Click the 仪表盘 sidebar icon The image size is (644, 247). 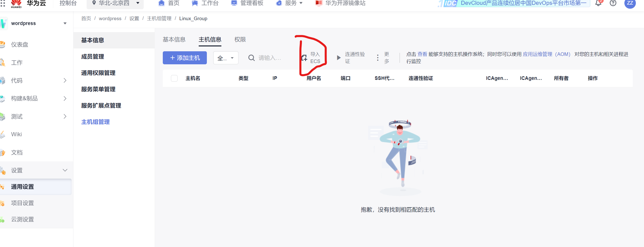coord(3,44)
